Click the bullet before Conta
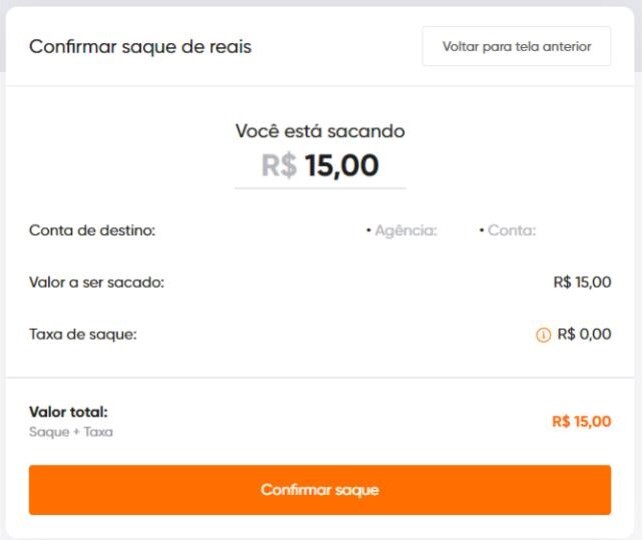This screenshot has width=643, height=540. click(481, 231)
